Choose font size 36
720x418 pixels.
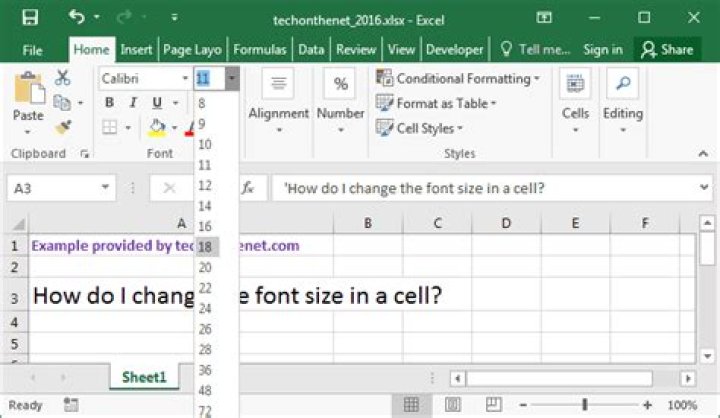[x=205, y=370]
